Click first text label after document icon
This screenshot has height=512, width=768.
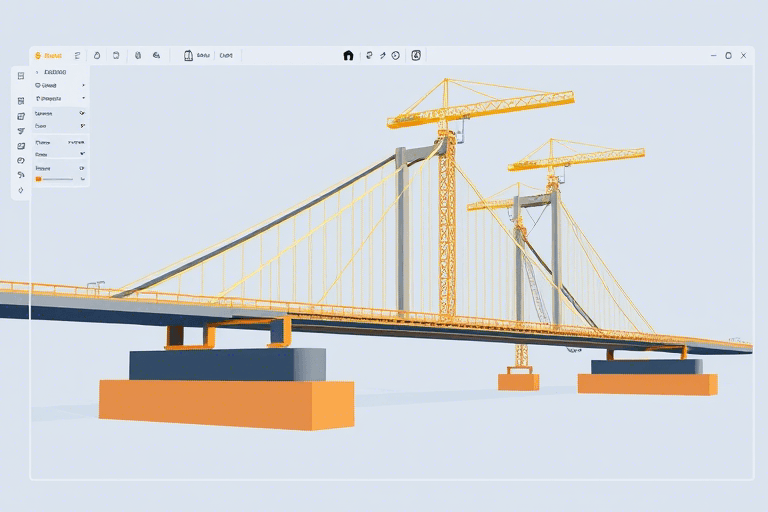204,56
